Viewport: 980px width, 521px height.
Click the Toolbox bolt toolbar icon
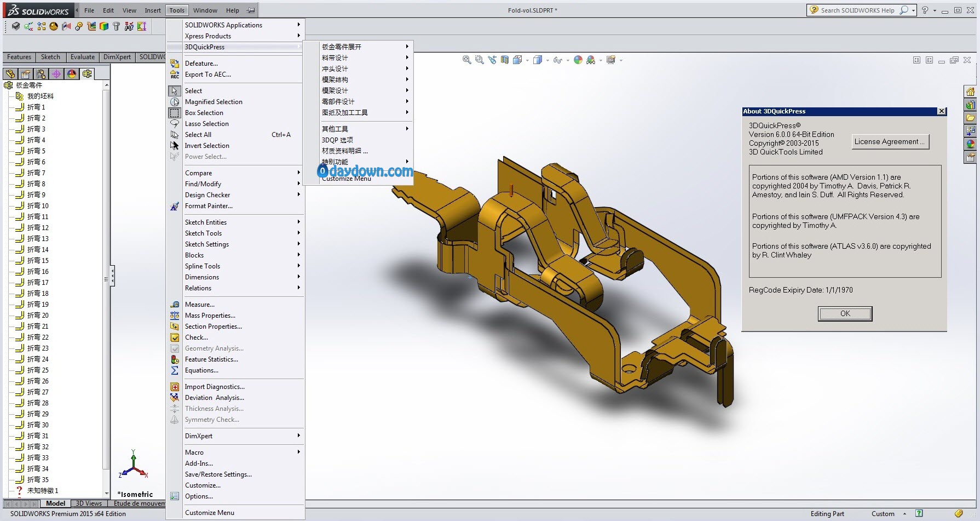coord(116,26)
